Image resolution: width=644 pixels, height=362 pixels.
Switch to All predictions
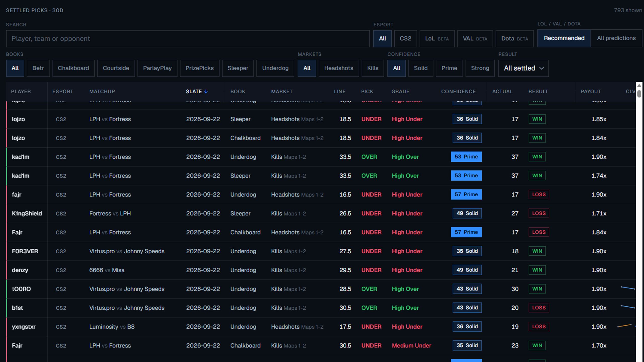616,38
